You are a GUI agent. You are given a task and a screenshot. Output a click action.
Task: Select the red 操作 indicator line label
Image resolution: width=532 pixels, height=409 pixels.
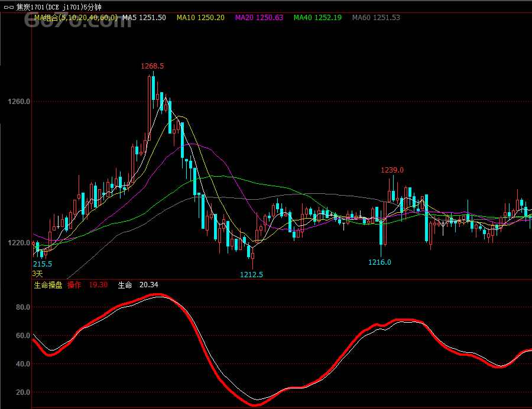point(74,285)
